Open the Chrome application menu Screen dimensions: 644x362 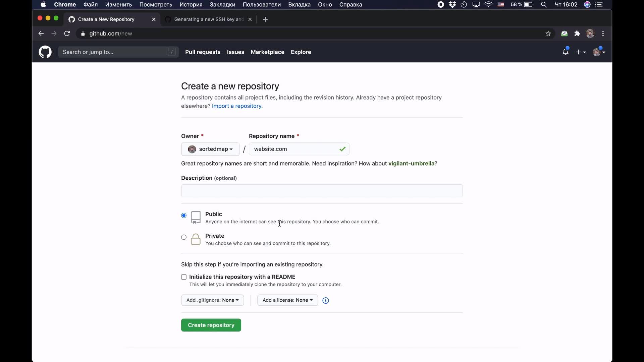coord(65,5)
